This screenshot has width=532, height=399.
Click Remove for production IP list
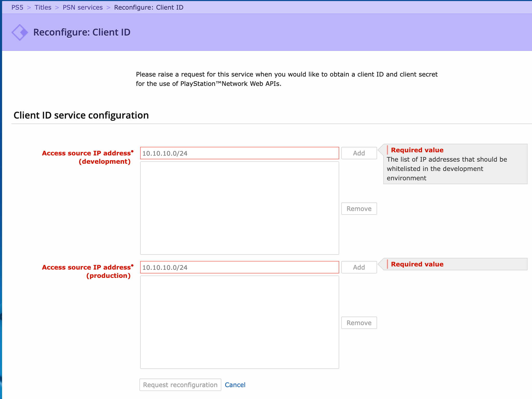point(359,323)
